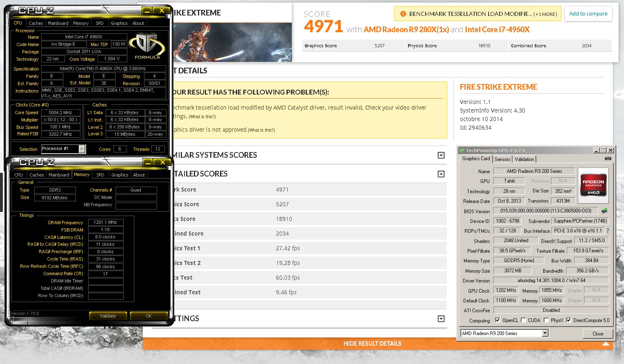Click the Physics Score 18910 summary cell

coord(457,46)
